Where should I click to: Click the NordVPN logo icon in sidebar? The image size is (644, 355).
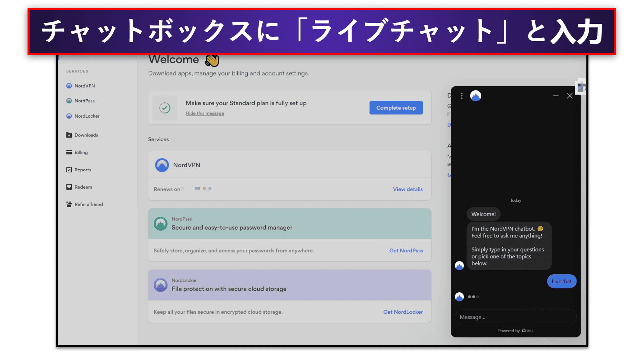click(x=69, y=86)
